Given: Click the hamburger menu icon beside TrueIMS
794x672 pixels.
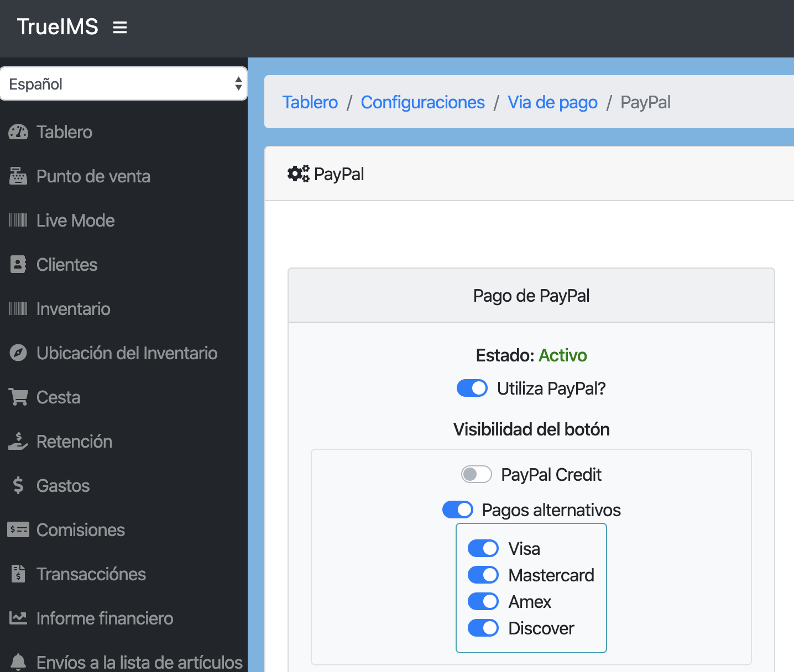Looking at the screenshot, I should point(120,27).
